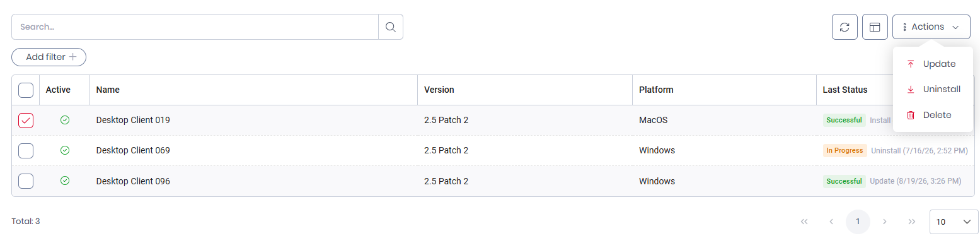The image size is (980, 243).
Task: Go to the last page with double-arrow icon
Action: point(911,222)
